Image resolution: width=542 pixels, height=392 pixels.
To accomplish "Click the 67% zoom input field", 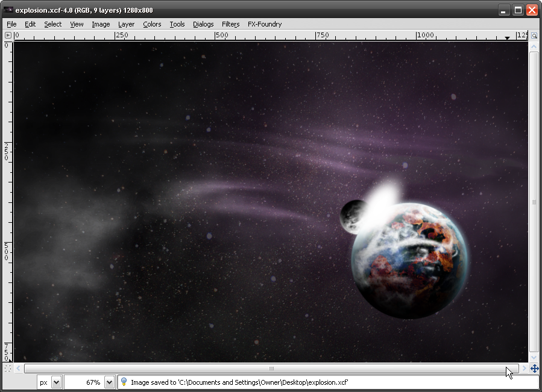I will [84, 382].
